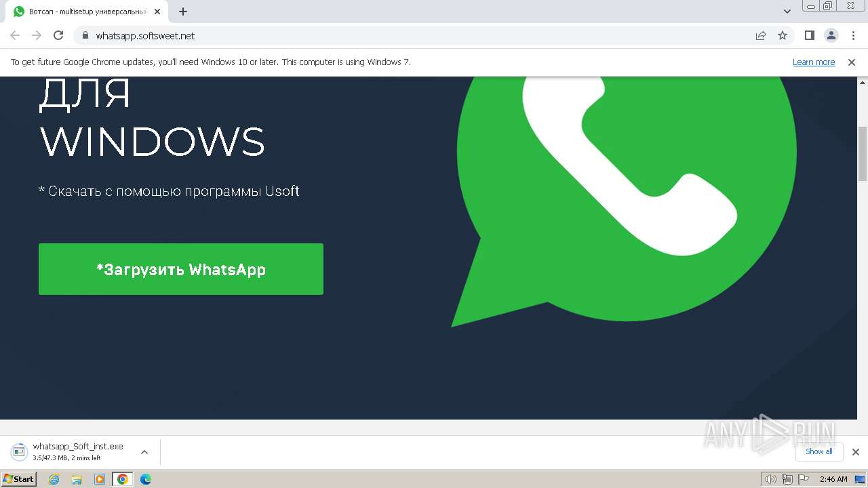Dismiss the Chrome update notification bar

click(852, 62)
